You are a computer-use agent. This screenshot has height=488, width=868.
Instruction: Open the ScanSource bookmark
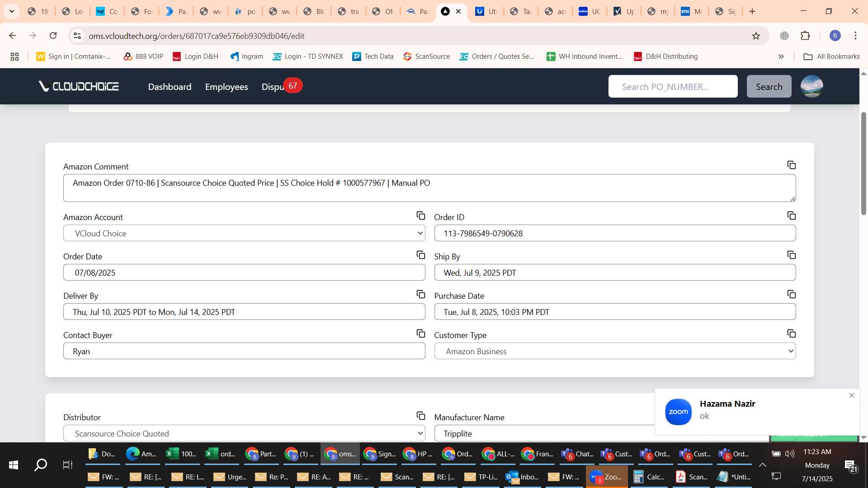427,56
